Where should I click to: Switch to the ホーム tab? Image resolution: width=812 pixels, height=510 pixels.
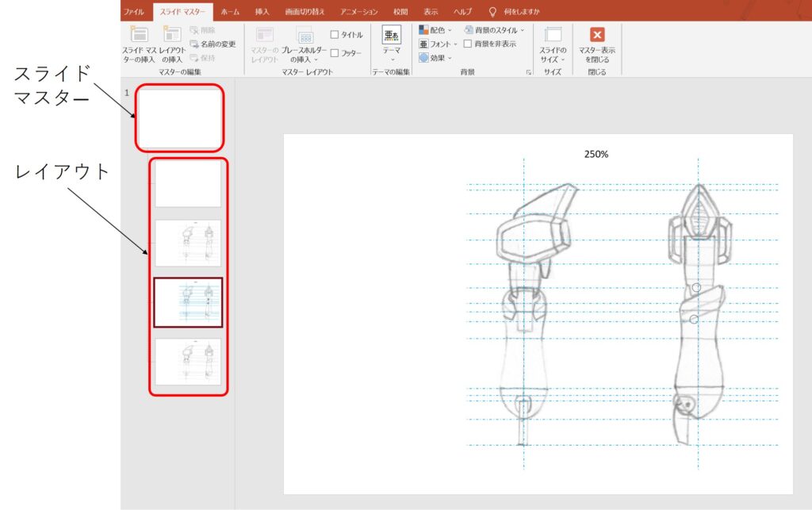coord(230,12)
